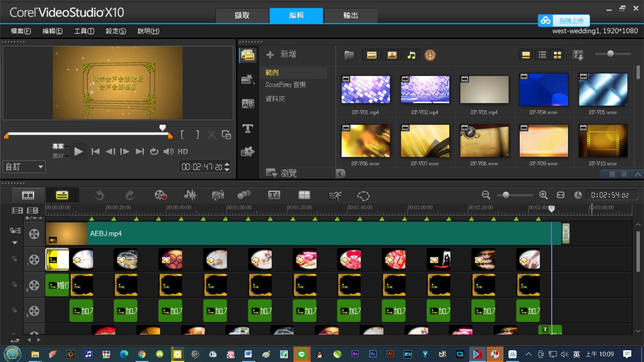This screenshot has height=362, width=644.
Task: Click 新增 to add a new folder
Action: pos(281,54)
